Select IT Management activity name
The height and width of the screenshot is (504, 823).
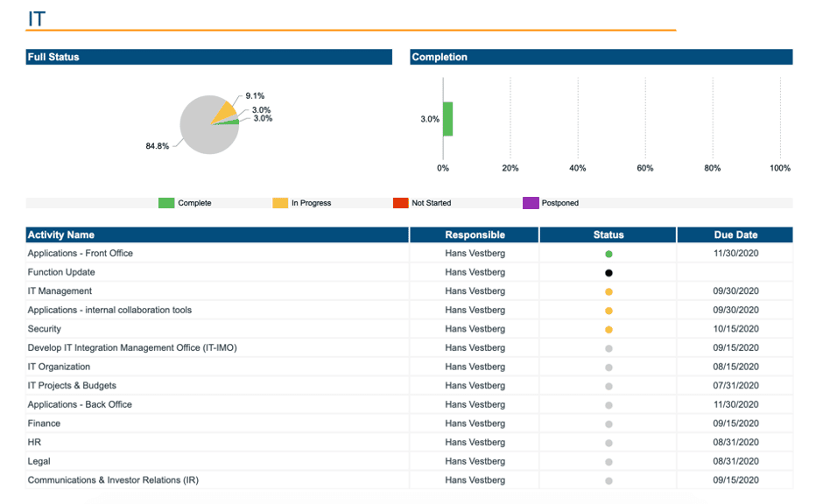point(60,290)
